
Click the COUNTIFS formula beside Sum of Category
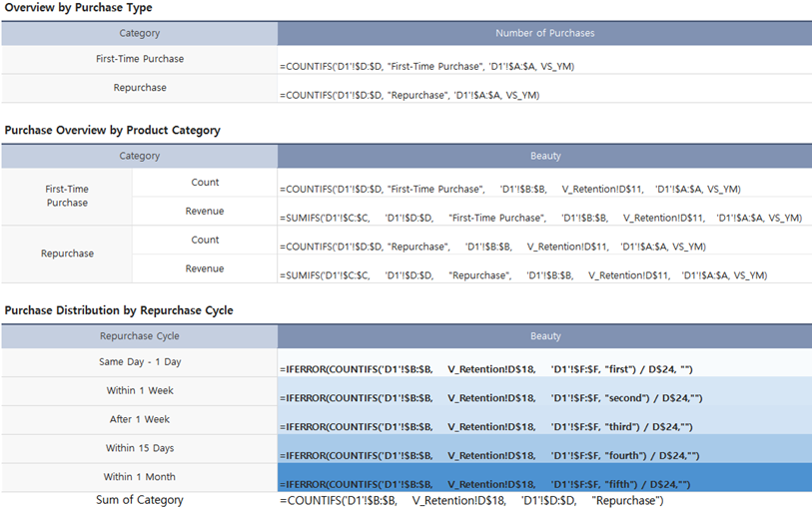[471, 500]
